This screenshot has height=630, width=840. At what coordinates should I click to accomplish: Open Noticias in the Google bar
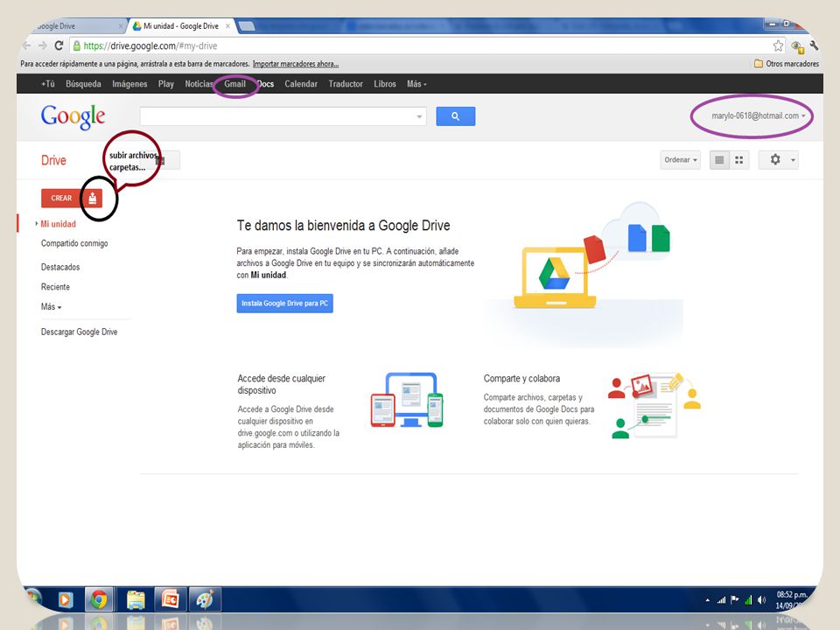(x=199, y=84)
